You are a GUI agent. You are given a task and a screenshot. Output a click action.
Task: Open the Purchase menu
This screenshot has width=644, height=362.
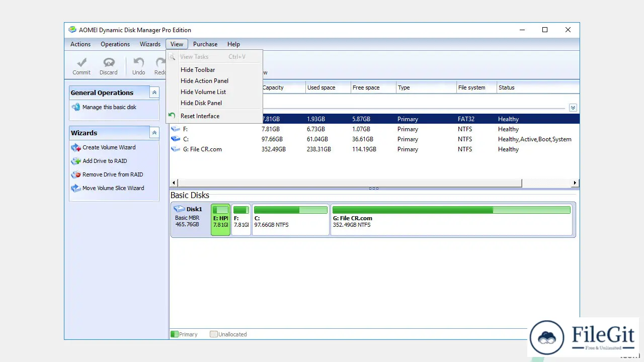click(x=205, y=44)
